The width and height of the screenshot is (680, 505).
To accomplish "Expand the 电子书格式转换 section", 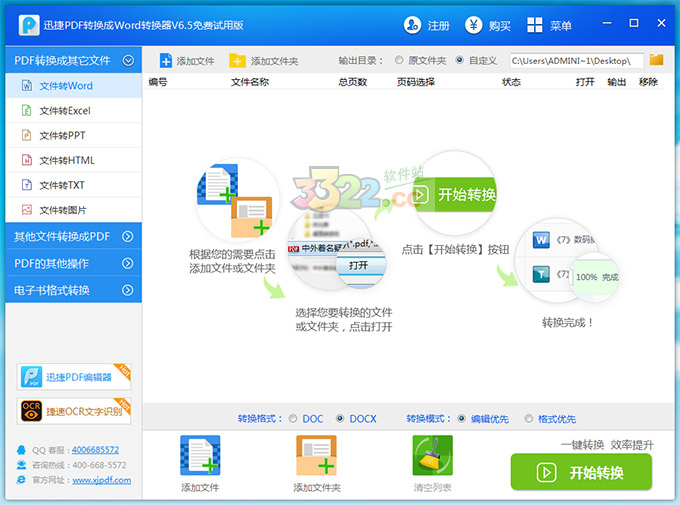I will pos(73,290).
